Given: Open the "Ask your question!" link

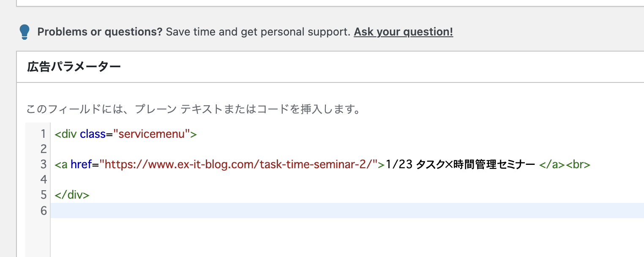Looking at the screenshot, I should [403, 32].
